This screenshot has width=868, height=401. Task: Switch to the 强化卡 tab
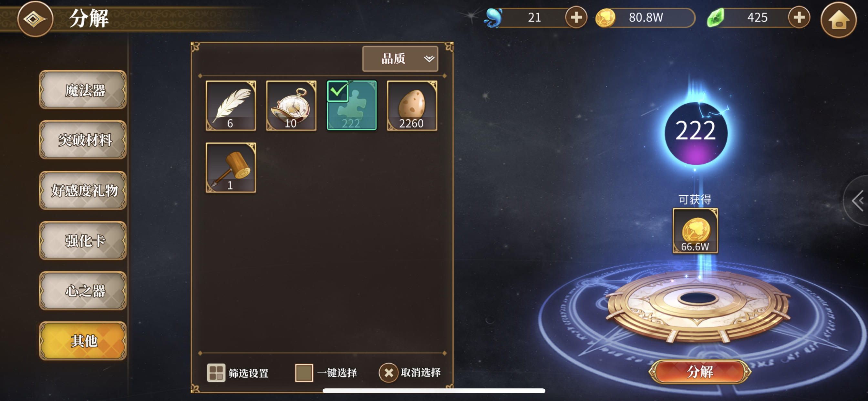coord(83,241)
